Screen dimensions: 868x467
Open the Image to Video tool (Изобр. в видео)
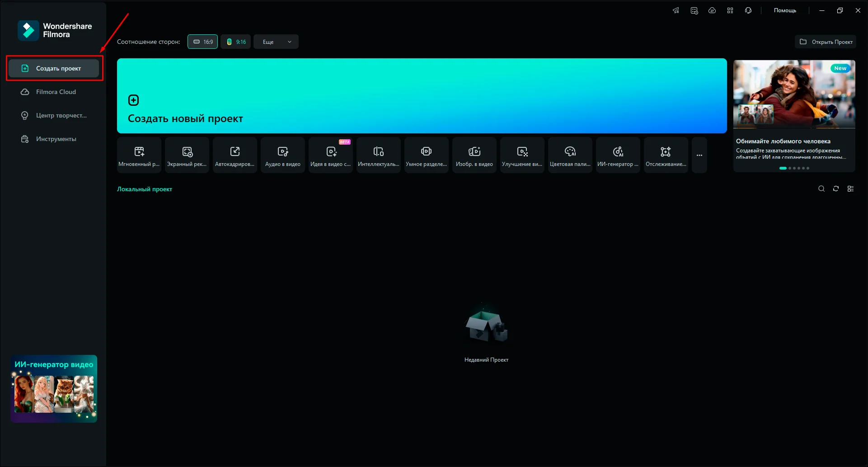[x=474, y=155]
